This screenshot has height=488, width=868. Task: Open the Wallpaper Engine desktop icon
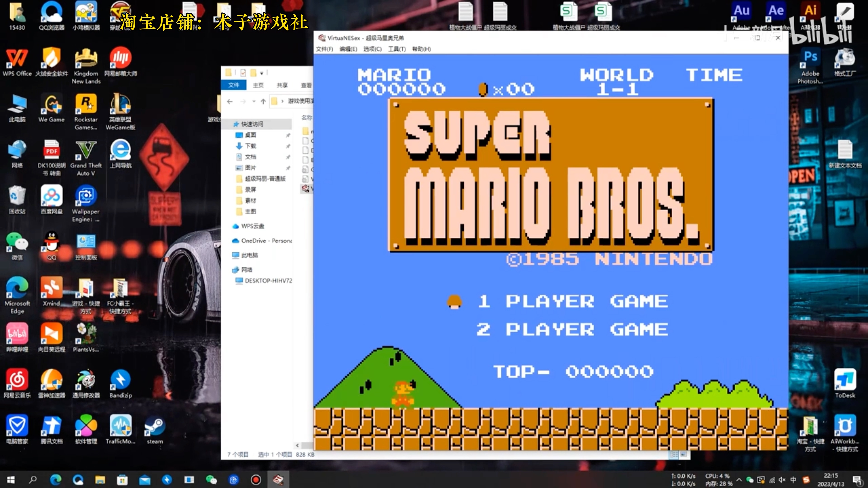[x=86, y=203]
